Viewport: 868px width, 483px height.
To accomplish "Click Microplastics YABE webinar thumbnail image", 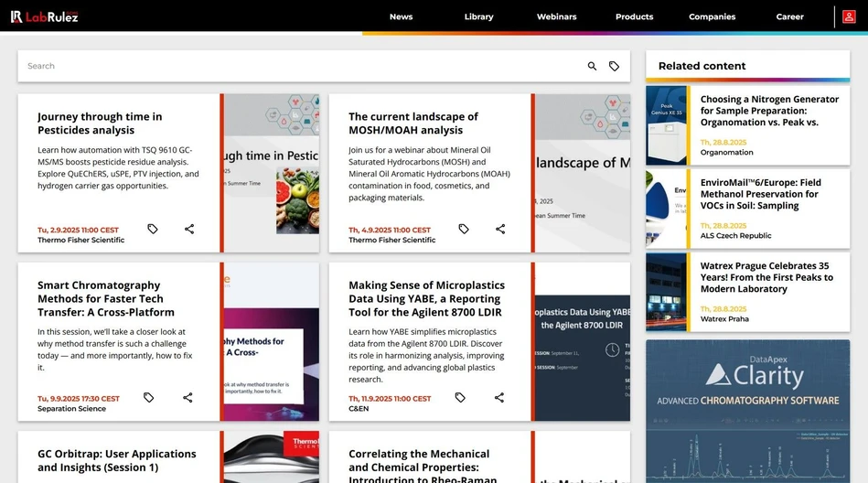I will 583,342.
